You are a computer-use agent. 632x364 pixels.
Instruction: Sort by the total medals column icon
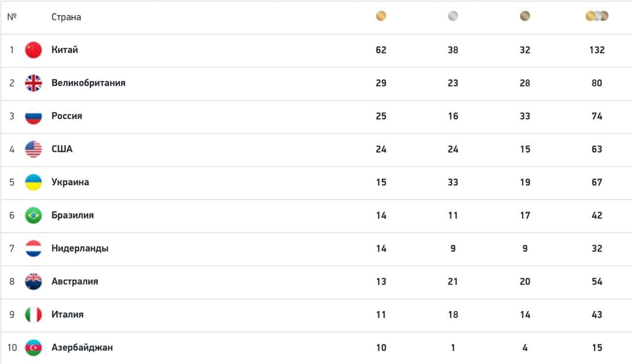click(x=597, y=16)
